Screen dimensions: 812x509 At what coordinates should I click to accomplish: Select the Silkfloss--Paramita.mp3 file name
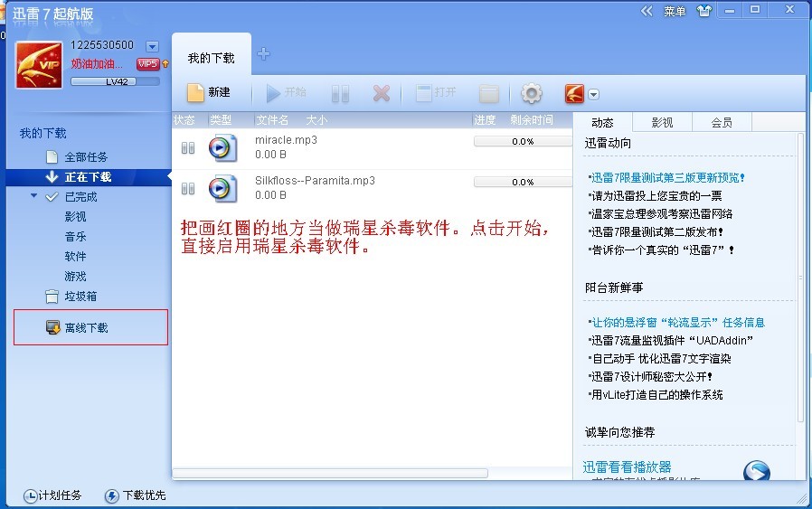click(x=315, y=181)
